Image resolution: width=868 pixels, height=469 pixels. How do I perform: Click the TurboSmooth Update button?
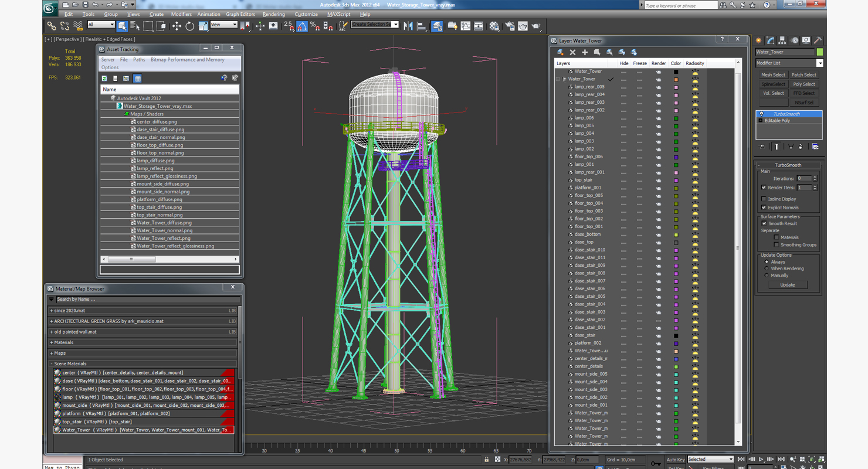coord(788,285)
